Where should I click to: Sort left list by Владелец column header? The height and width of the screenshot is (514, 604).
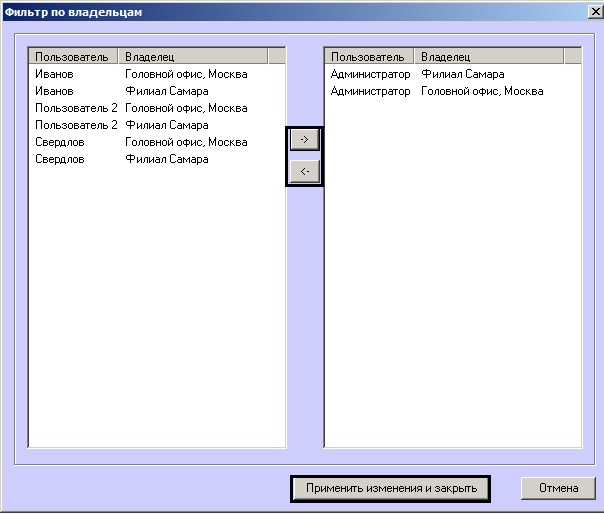pyautogui.click(x=193, y=57)
